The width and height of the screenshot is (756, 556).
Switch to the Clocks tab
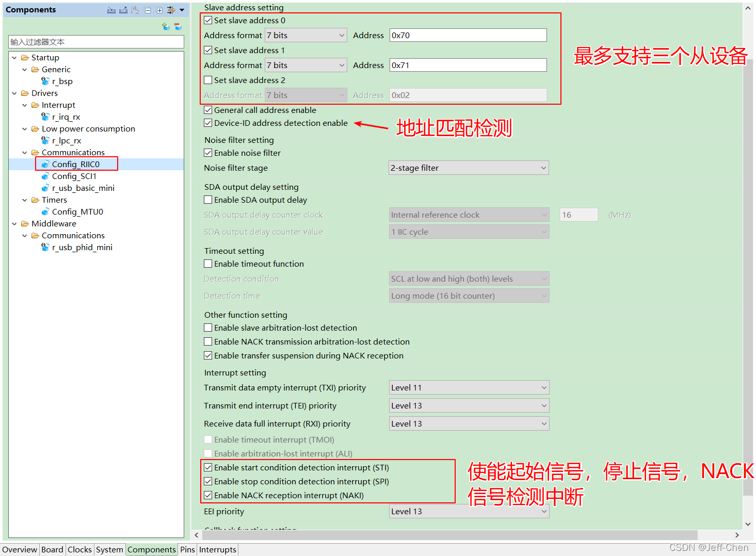coord(79,549)
